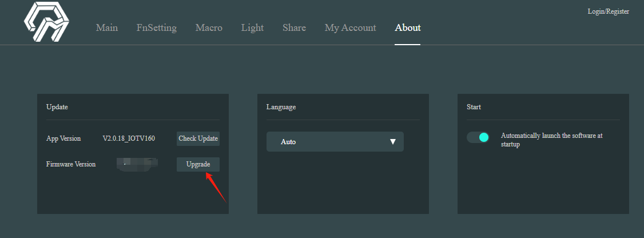
Task: Open the Language dropdown showing Auto
Action: click(335, 141)
